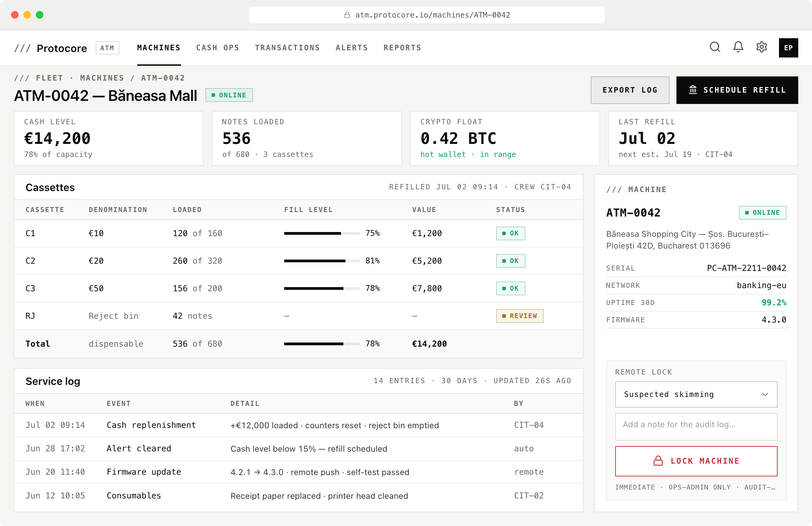
Task: Click the '99.2%' uptime value
Action: 774,303
